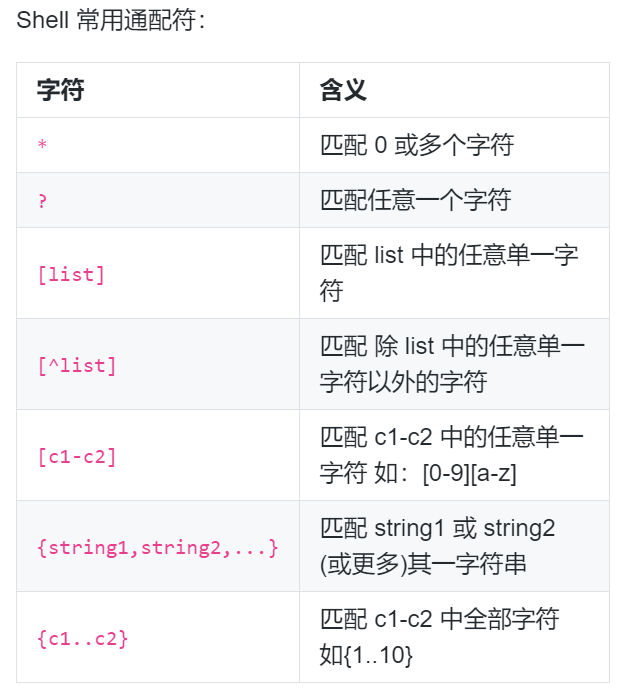Viewport: 622px width, 700px height.
Task: Click the {string1,string2,...} code snippet
Action: click(x=158, y=547)
